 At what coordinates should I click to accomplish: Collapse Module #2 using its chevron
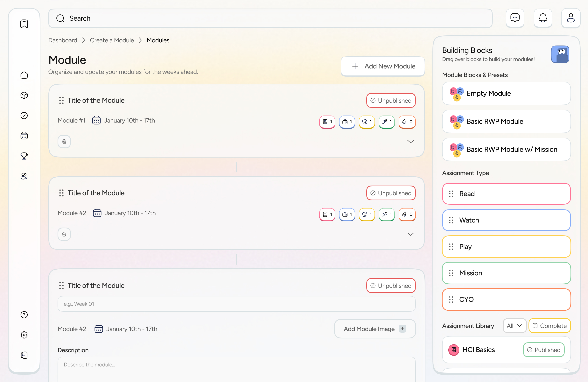click(x=411, y=234)
